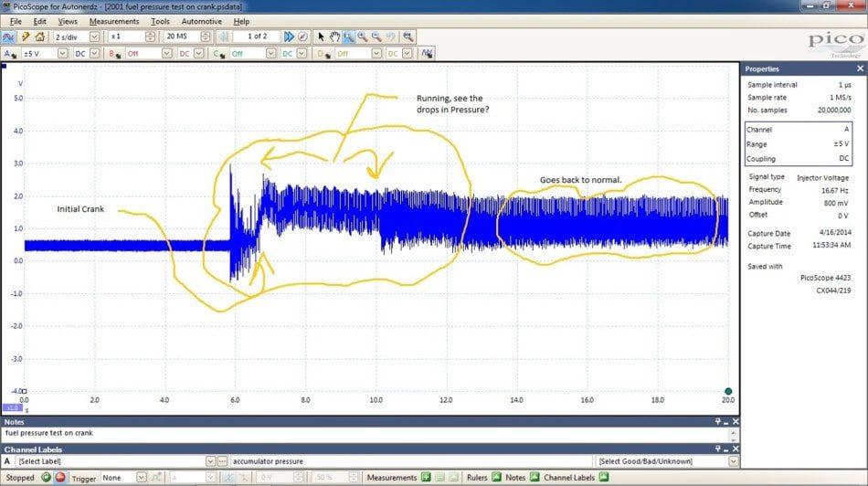Screen dimensions: 868x486
Task: Open the 2 s/div timebase dropdown
Action: (95, 37)
